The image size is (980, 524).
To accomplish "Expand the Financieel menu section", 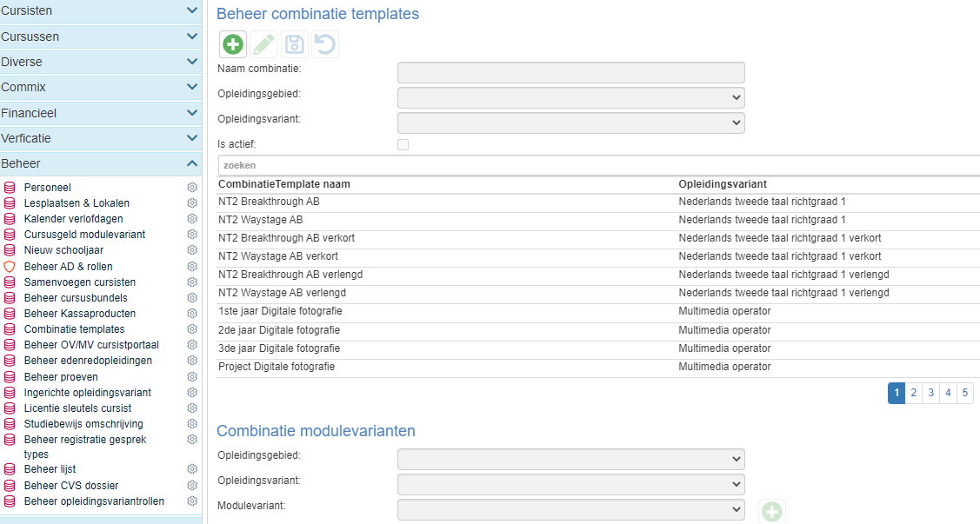I will click(101, 113).
